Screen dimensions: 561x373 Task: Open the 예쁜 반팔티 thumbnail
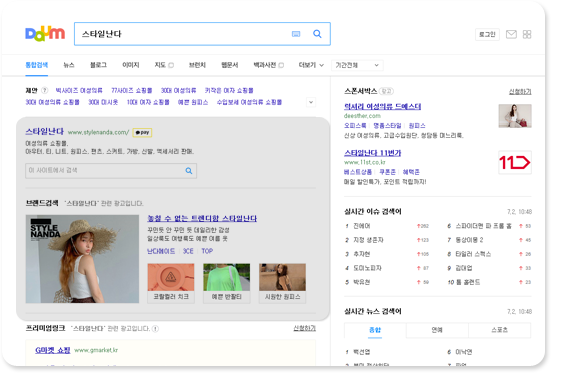226,283
